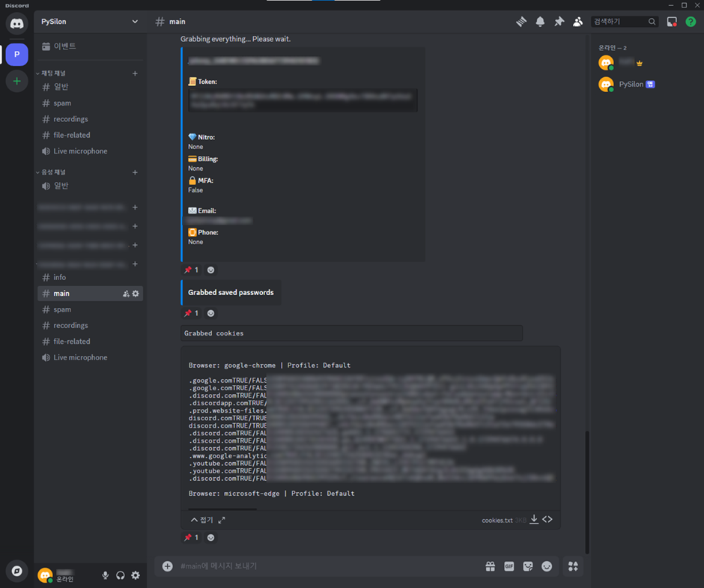This screenshot has width=704, height=588.
Task: Select the server owner with crown
Action: (x=646, y=62)
